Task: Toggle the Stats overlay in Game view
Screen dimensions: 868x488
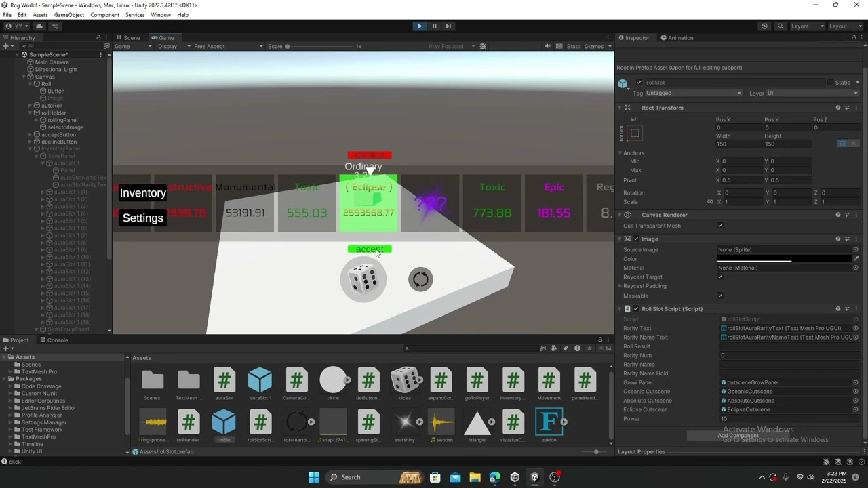Action: click(573, 46)
